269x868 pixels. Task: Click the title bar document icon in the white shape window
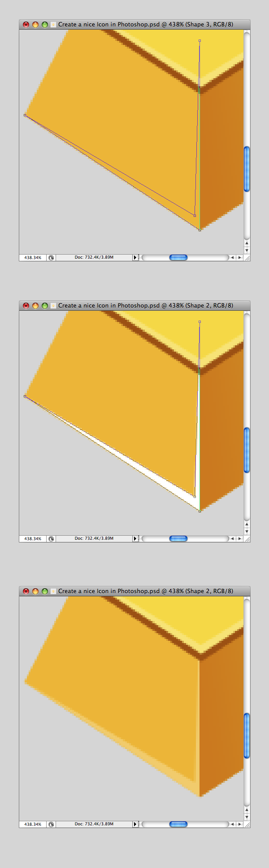click(x=53, y=306)
